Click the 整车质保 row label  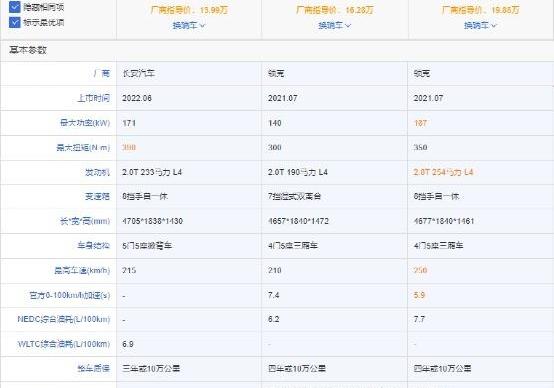click(94, 369)
